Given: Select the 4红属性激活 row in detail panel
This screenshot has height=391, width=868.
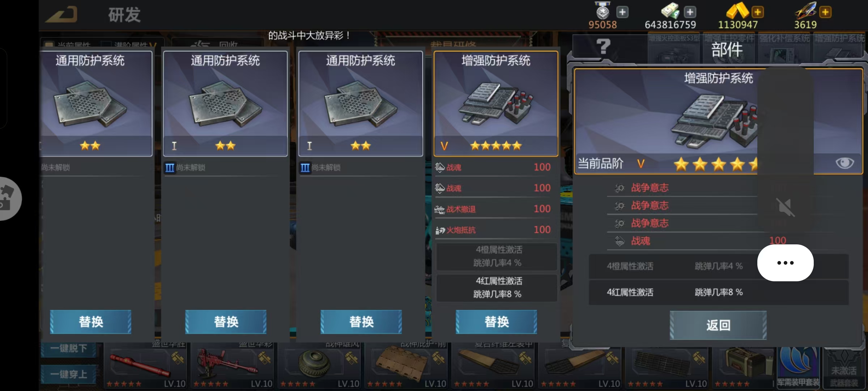Looking at the screenshot, I should coord(719,292).
